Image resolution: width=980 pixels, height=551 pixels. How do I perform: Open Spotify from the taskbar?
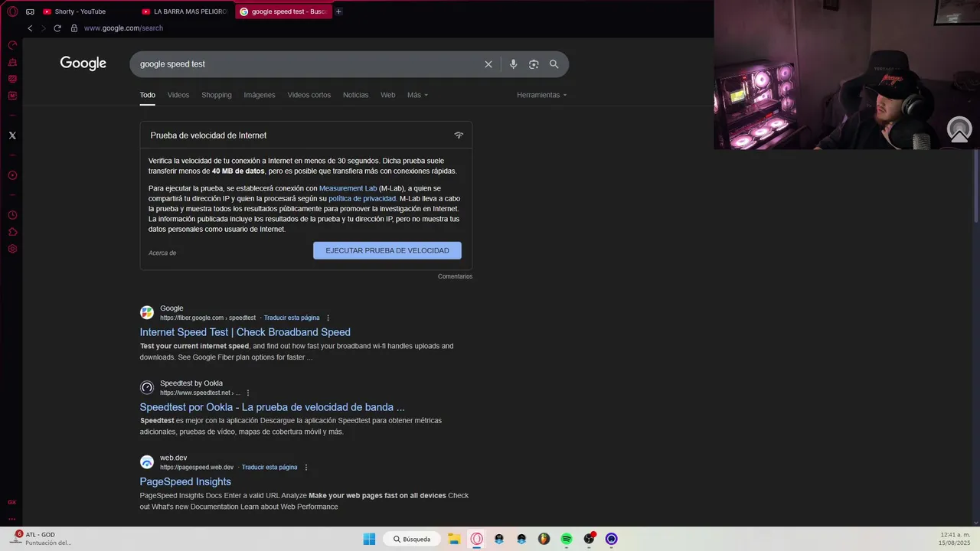click(567, 539)
